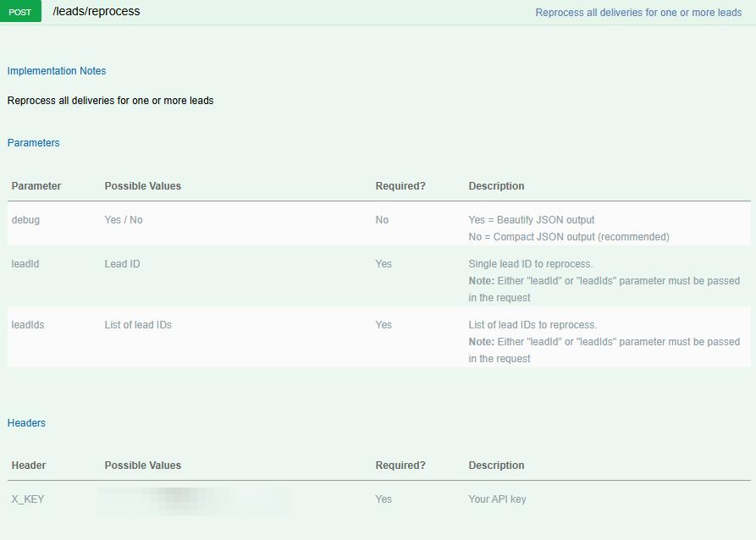This screenshot has width=756, height=540.
Task: Click the Note text in leadIds description
Action: click(x=604, y=350)
